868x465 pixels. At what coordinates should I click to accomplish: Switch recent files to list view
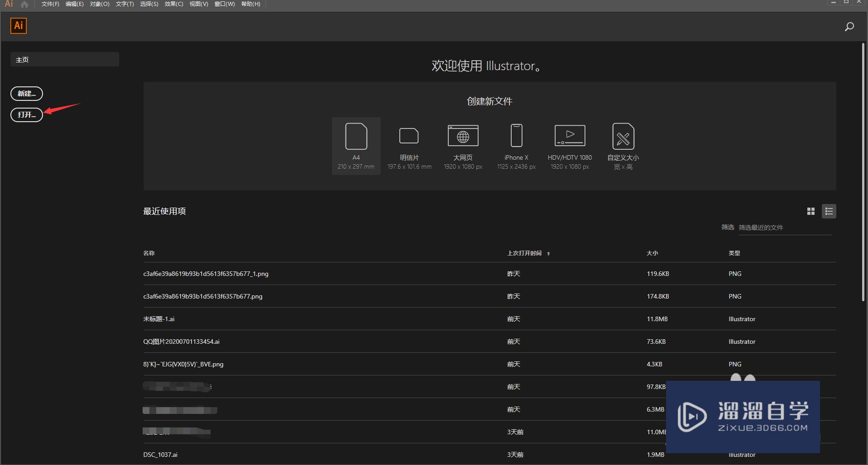tap(829, 211)
